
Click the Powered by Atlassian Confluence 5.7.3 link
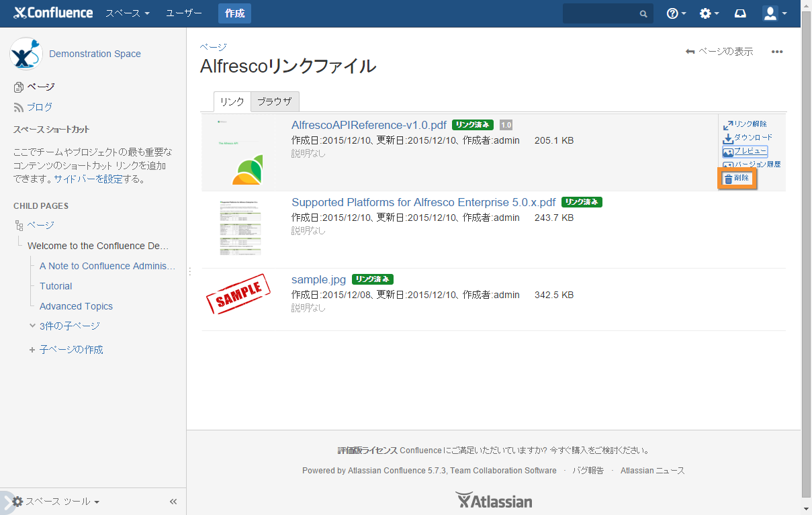(429, 471)
